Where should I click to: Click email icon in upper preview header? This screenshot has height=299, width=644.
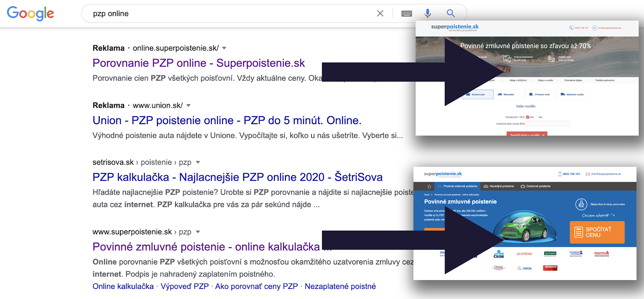tap(594, 28)
